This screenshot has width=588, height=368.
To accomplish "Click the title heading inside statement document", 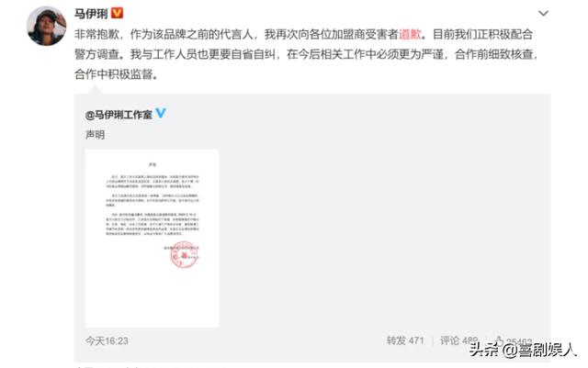I will [153, 164].
